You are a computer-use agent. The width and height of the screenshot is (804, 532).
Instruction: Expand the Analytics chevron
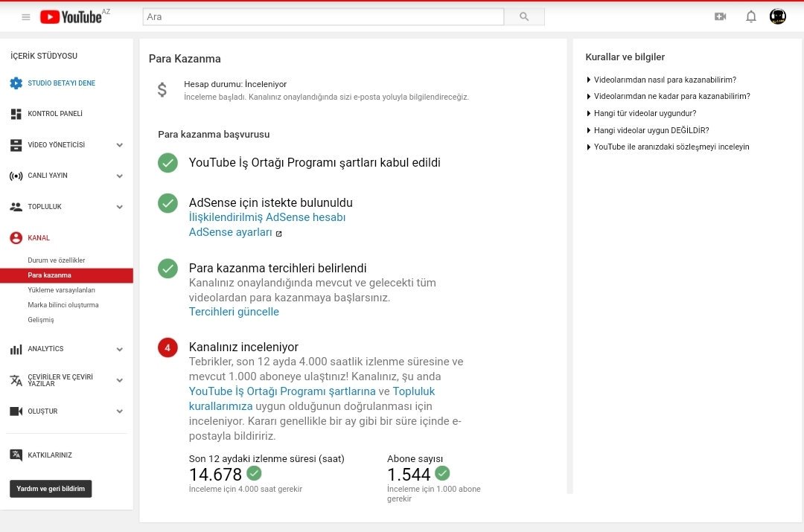119,350
